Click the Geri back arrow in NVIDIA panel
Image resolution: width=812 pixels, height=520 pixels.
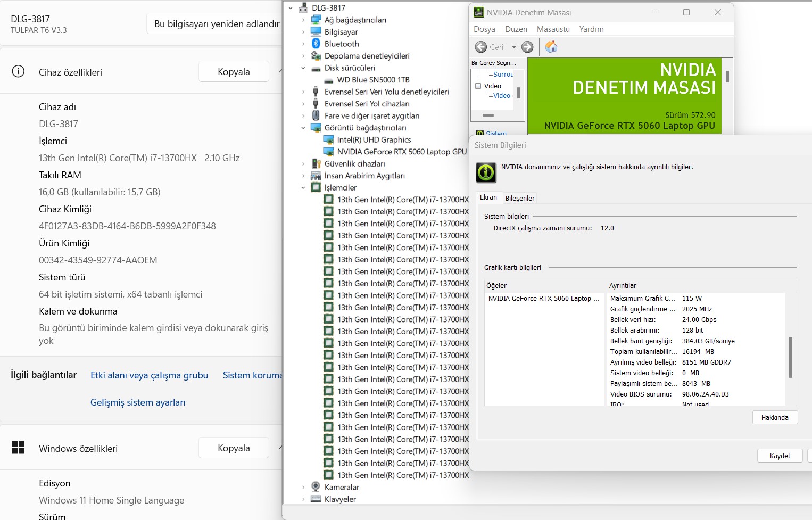tap(480, 47)
